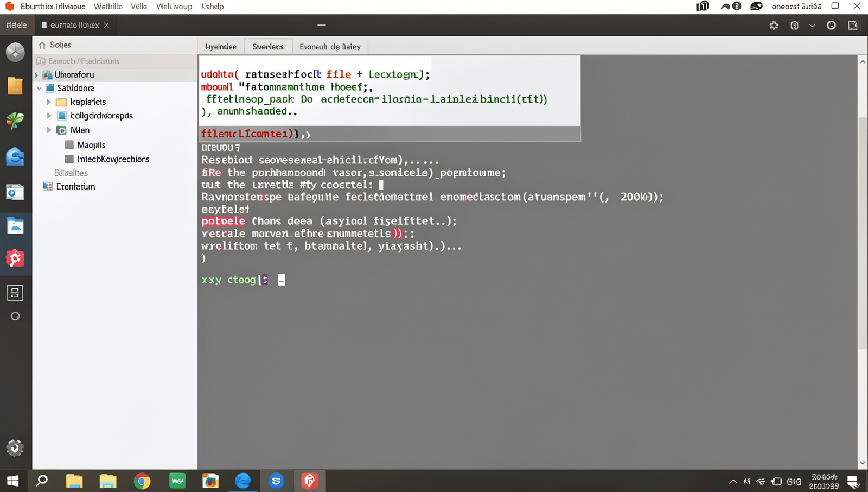Viewport: 868px width, 492px height.
Task: Open the Windows Start button
Action: 12,481
